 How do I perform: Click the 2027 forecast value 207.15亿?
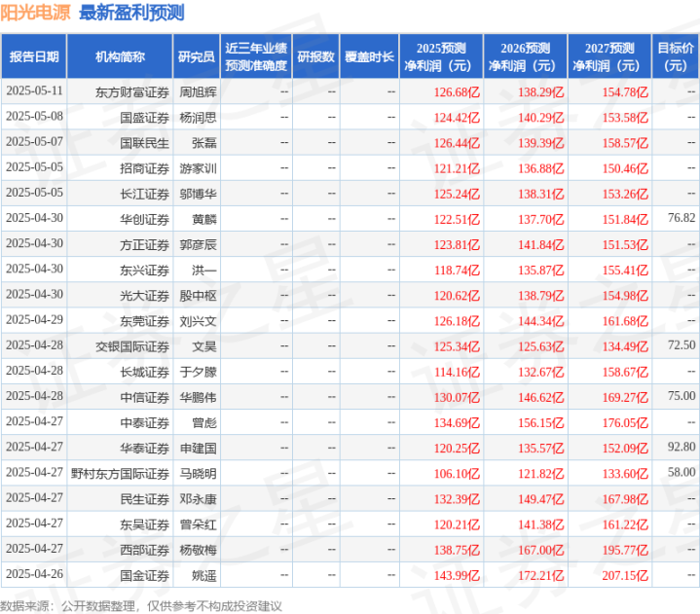click(625, 576)
